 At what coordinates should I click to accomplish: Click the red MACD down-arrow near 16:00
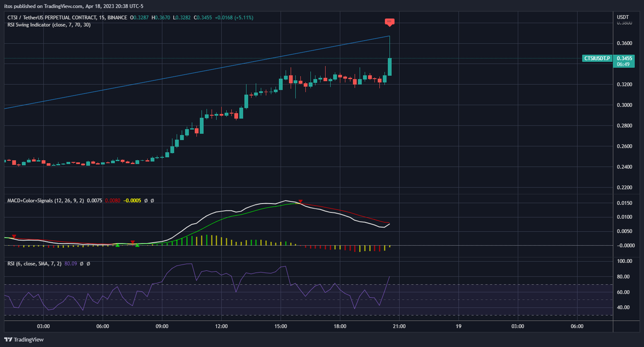(301, 202)
